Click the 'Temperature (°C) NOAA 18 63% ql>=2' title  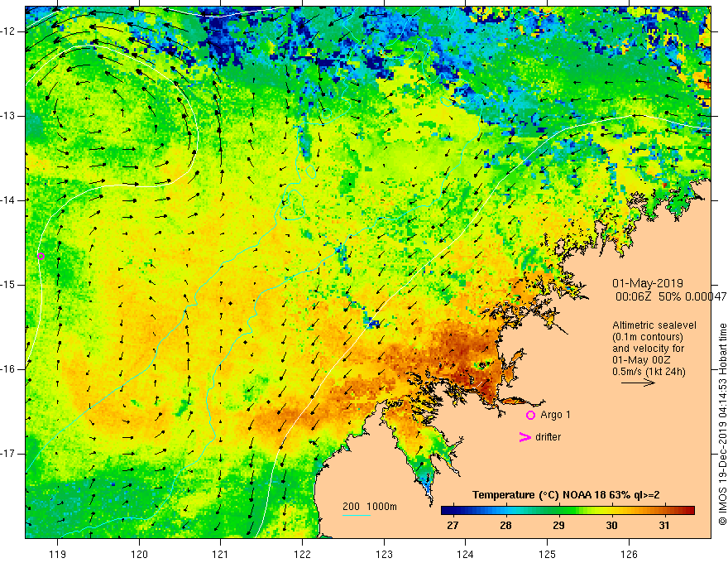click(566, 495)
